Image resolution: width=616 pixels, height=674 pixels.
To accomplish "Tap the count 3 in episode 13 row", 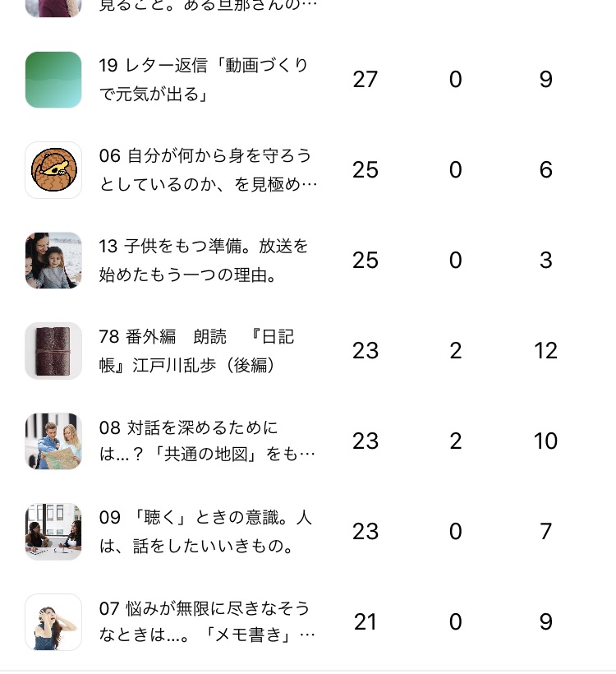I will (546, 261).
